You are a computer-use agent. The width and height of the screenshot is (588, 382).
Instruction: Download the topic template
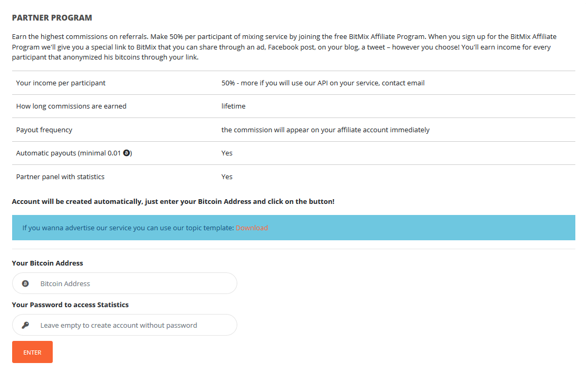click(x=252, y=228)
